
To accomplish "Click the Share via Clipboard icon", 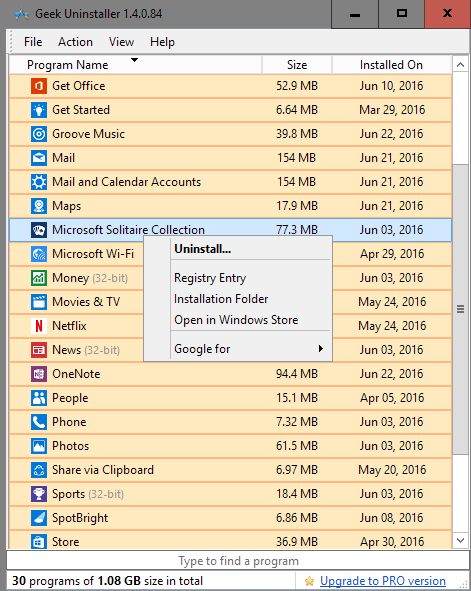I will click(39, 470).
